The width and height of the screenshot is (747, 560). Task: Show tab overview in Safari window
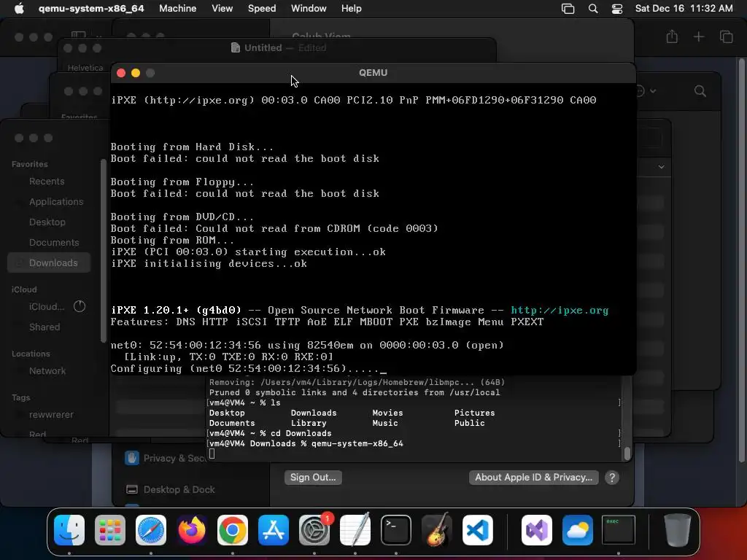[x=726, y=36]
